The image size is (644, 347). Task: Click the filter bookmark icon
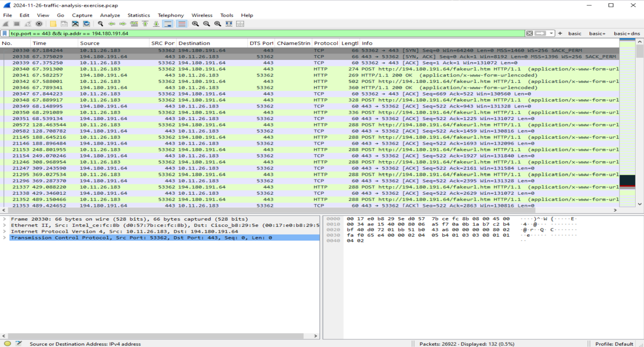5,33
